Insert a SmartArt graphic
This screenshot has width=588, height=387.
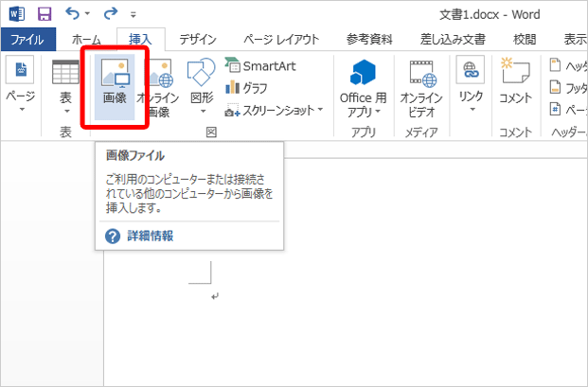260,66
